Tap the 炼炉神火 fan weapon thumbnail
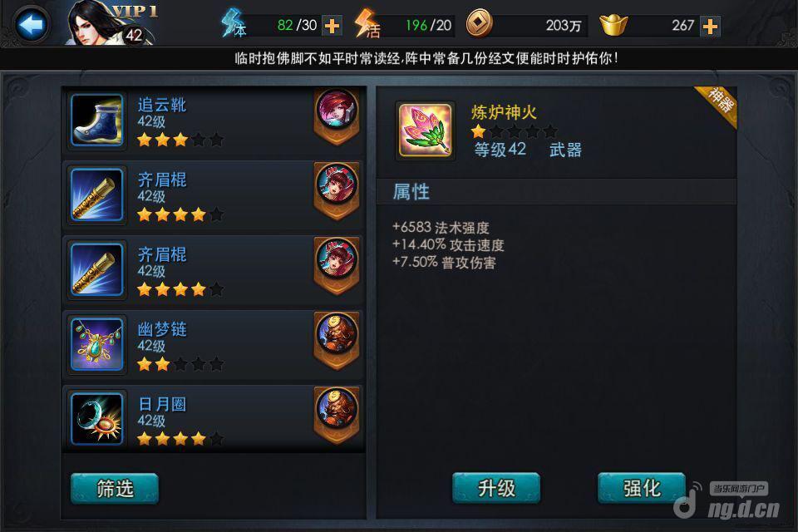This screenshot has width=798, height=532. (x=426, y=131)
